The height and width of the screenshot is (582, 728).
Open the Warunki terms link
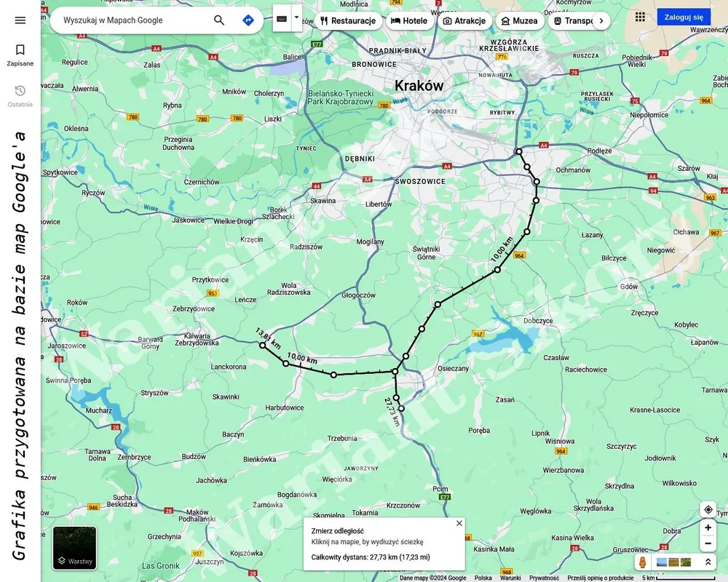tap(510, 578)
